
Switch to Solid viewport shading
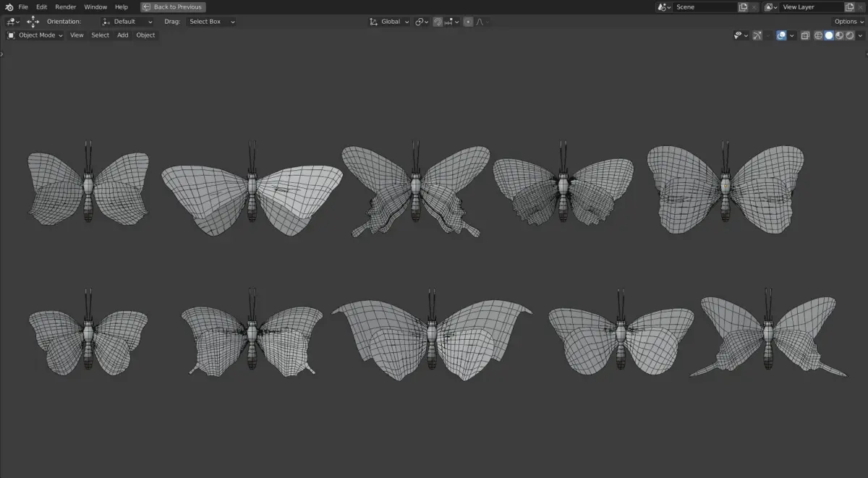coord(829,35)
